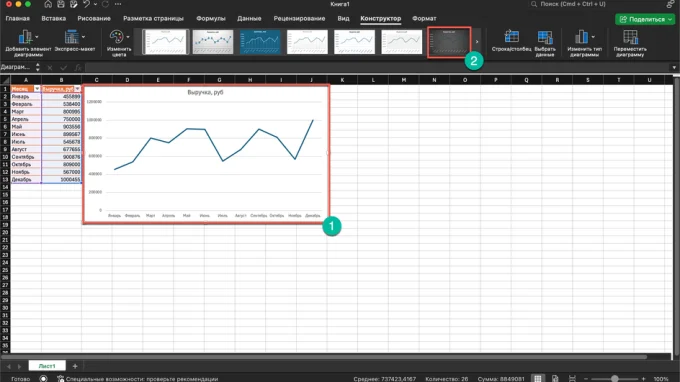680x382 pixels.
Task: Open the Формат tab
Action: pyautogui.click(x=424, y=19)
